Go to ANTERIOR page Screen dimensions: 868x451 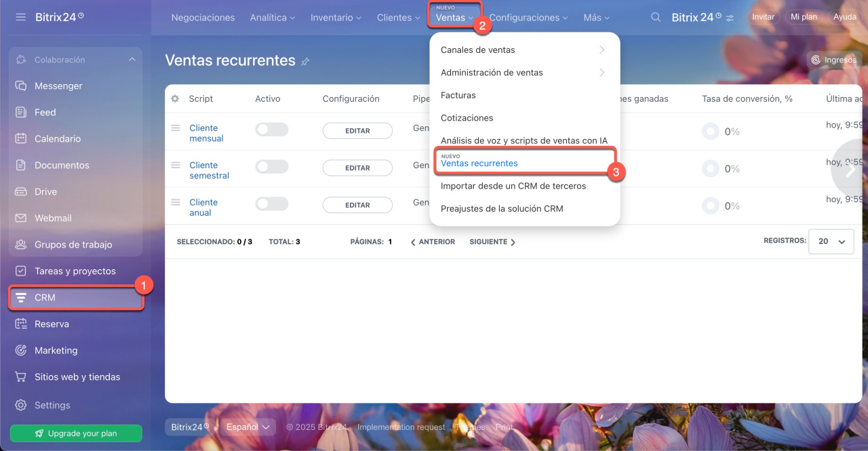click(433, 242)
